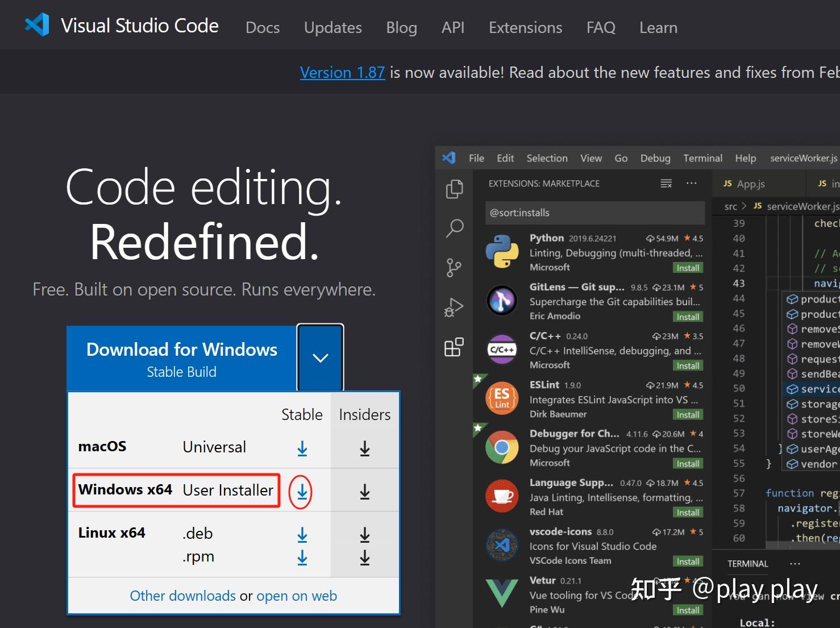
Task: Open the More Actions ellipsis in Extensions panel
Action: coord(691,183)
